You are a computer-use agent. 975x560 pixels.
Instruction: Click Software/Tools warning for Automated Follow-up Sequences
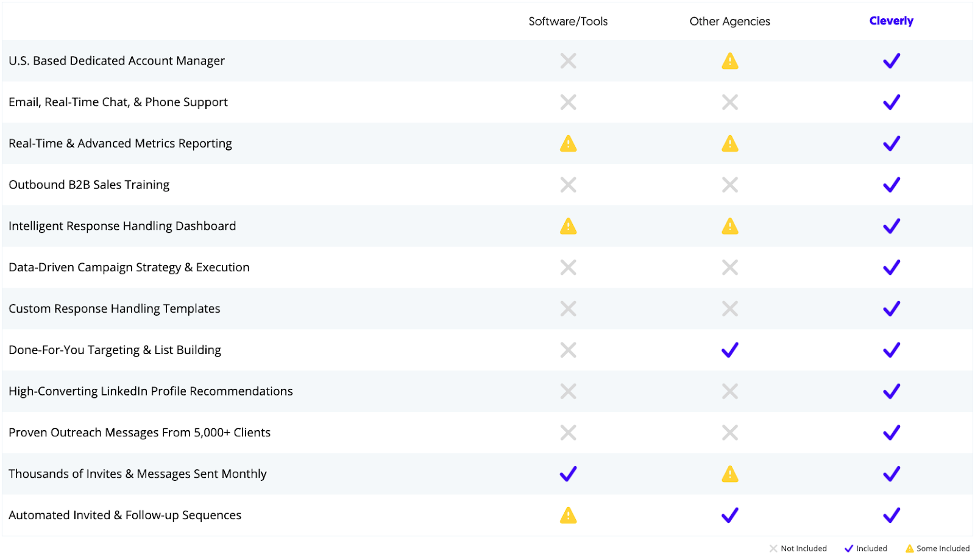569,515
